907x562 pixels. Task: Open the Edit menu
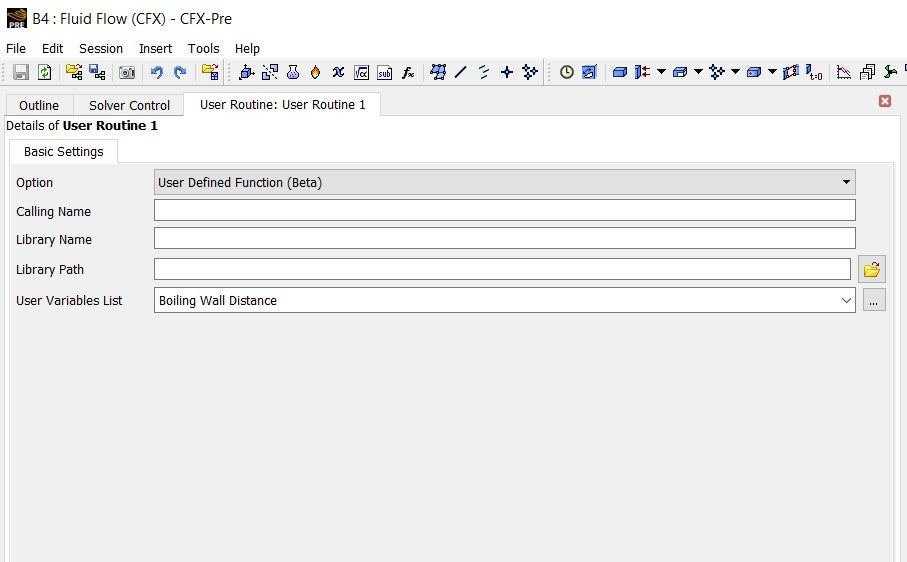(x=52, y=49)
